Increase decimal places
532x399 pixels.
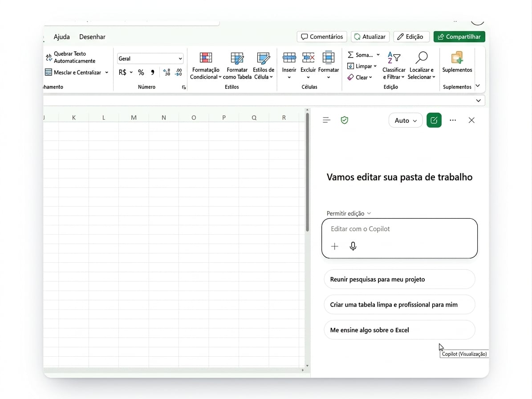[x=167, y=72]
